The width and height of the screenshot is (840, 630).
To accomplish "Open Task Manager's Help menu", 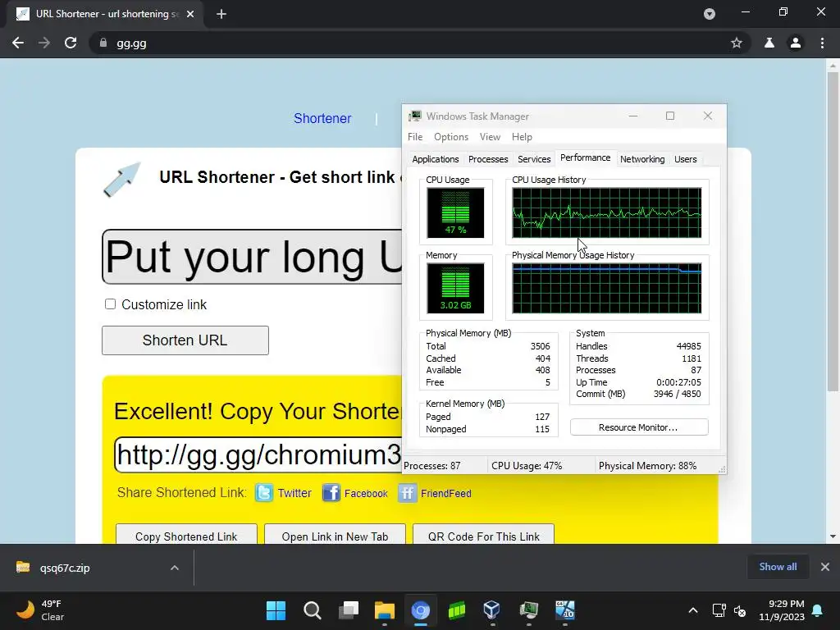I will 522,137.
